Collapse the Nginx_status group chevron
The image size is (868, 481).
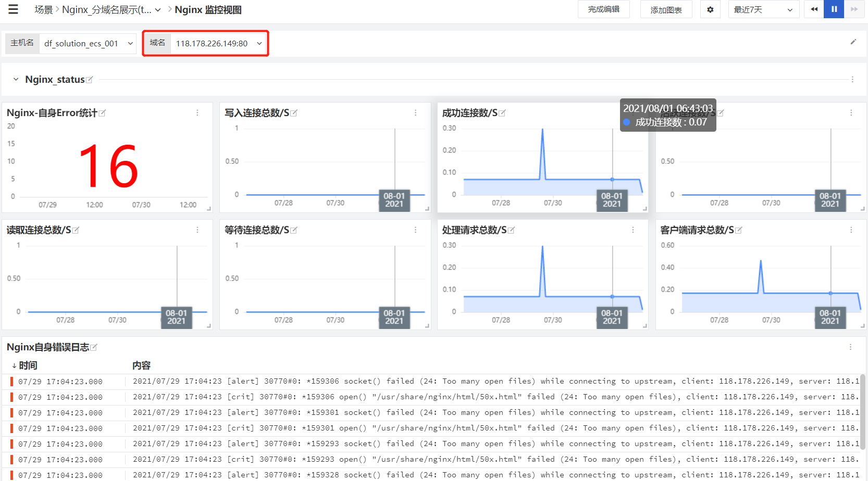pyautogui.click(x=16, y=79)
